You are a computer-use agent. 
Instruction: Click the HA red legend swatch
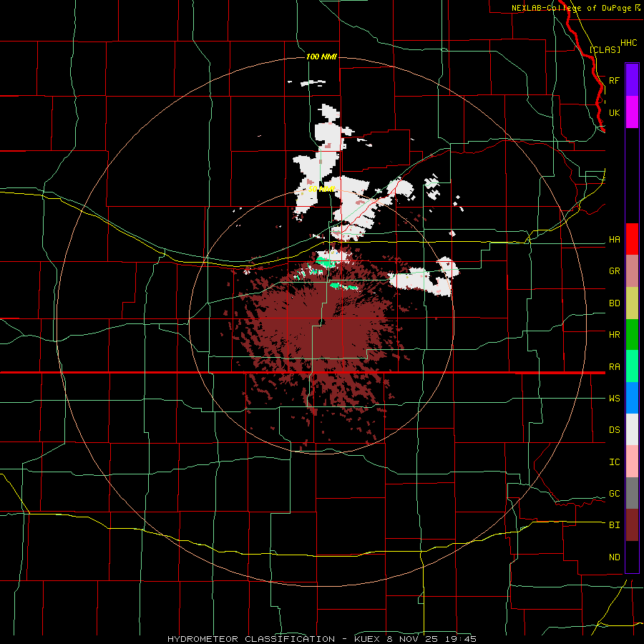coord(632,239)
